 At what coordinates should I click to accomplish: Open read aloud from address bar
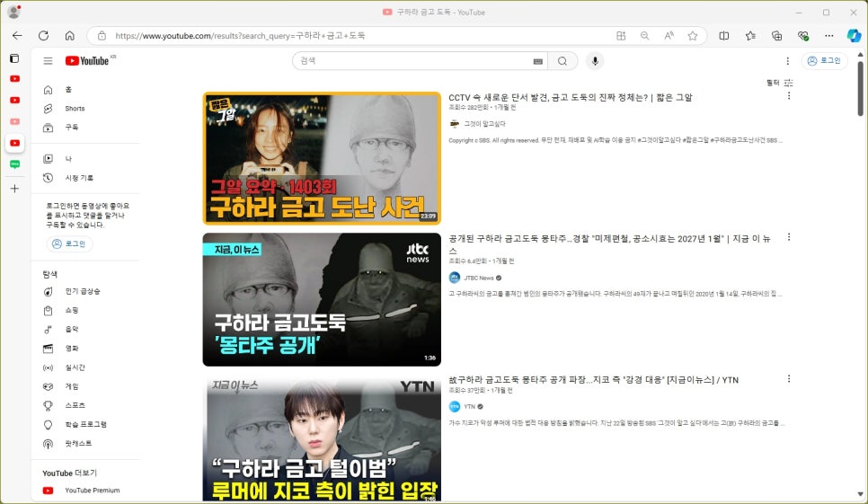pyautogui.click(x=669, y=35)
